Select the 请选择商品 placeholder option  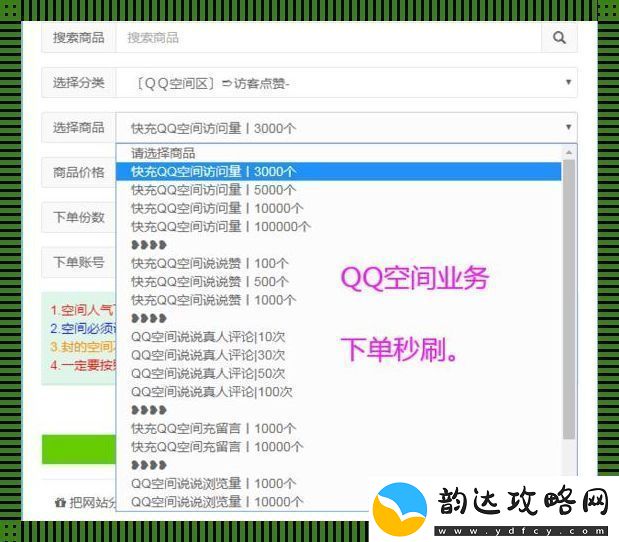(339, 153)
